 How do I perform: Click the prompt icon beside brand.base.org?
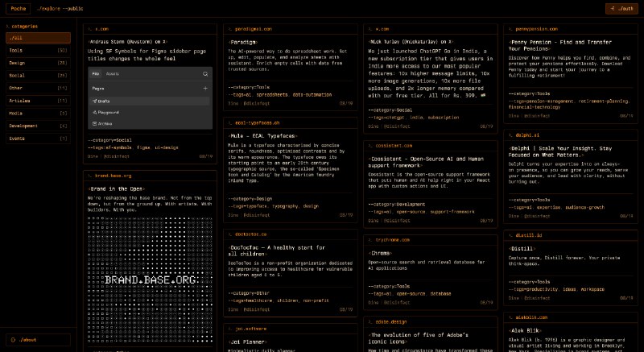89,175
